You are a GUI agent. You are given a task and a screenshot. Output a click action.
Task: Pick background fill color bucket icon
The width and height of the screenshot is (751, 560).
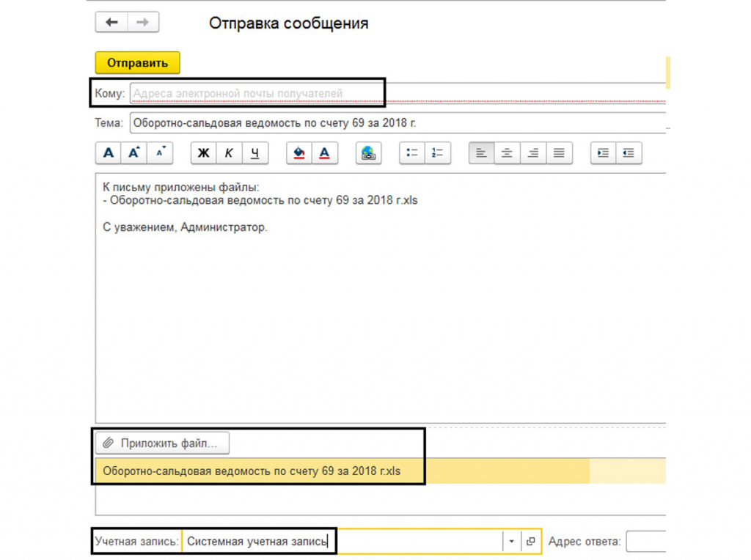pos(299,153)
